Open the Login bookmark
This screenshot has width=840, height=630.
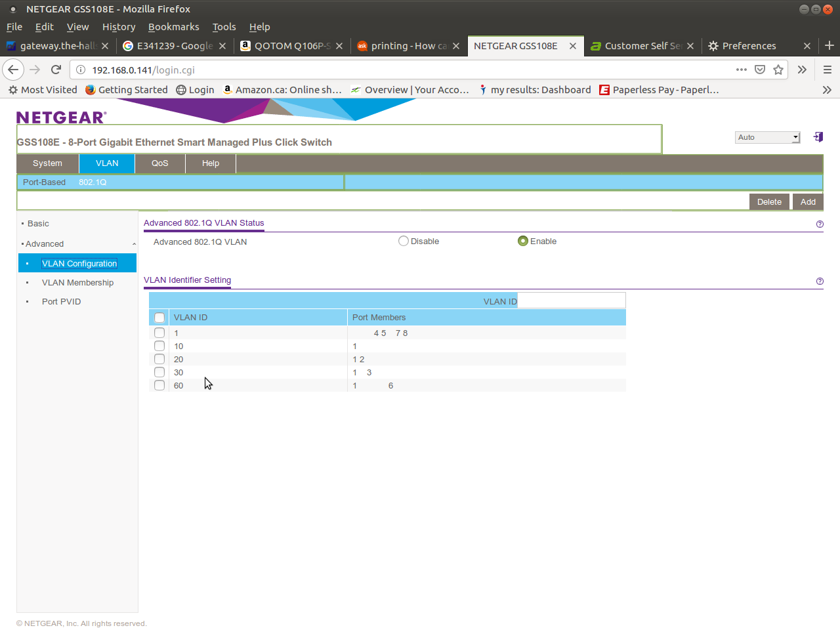click(195, 90)
